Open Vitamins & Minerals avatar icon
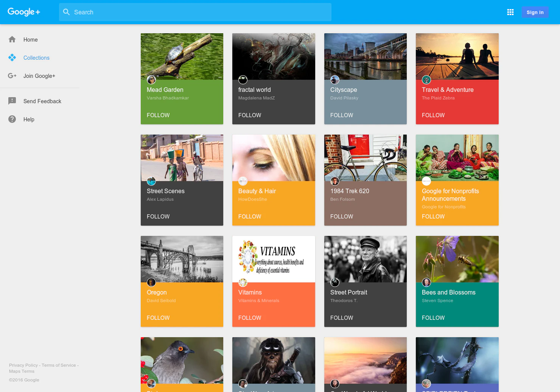 (243, 282)
